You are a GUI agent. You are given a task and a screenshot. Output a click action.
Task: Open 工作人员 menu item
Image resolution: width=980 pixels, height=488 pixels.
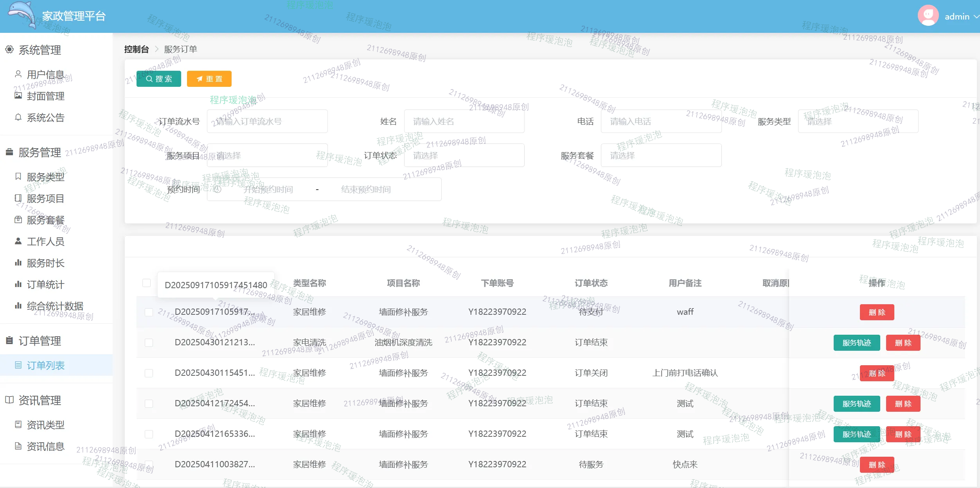(45, 241)
